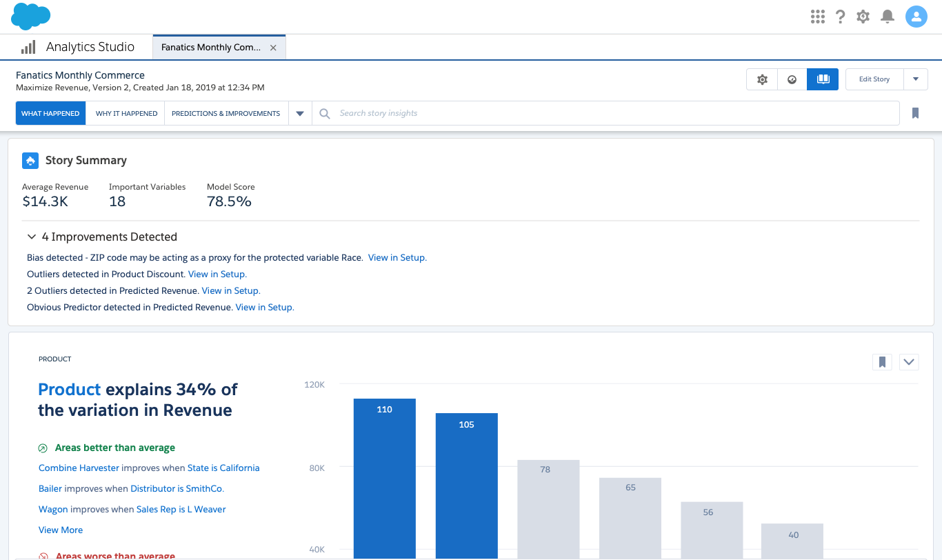Click the blue bar labeled 110
Screen dimensions: 942x560
pos(384,476)
